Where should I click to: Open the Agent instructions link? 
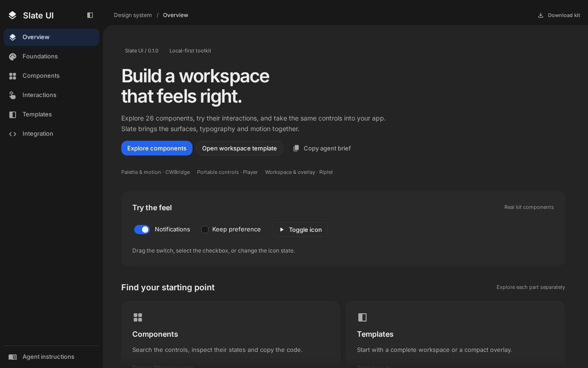pyautogui.click(x=51, y=357)
